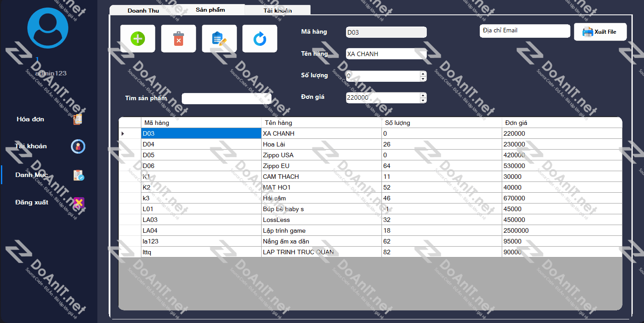Increase Số lượng with the up arrow
This screenshot has height=323, width=644.
pos(423,74)
